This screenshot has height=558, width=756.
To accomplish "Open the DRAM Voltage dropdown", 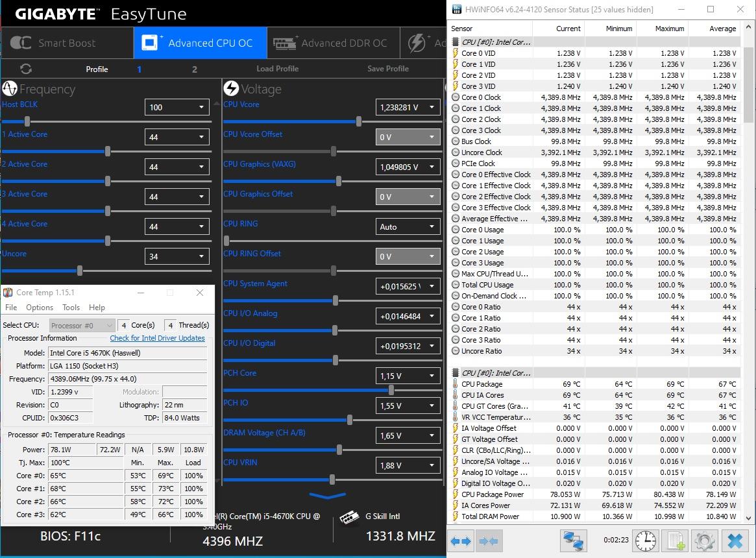I will point(408,435).
